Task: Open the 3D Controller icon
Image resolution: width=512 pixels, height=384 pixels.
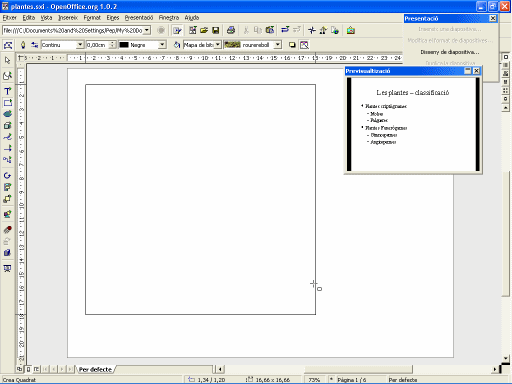Action: (x=7, y=253)
